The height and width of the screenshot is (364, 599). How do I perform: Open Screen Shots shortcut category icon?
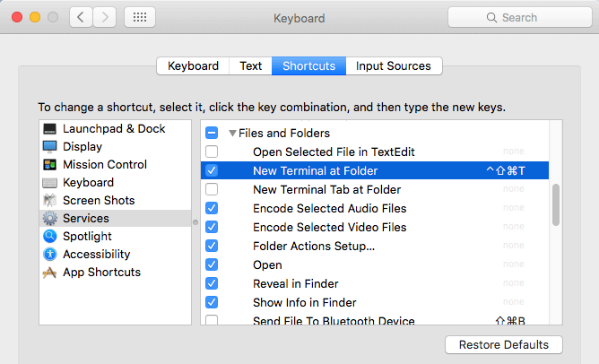pyautogui.click(x=49, y=201)
